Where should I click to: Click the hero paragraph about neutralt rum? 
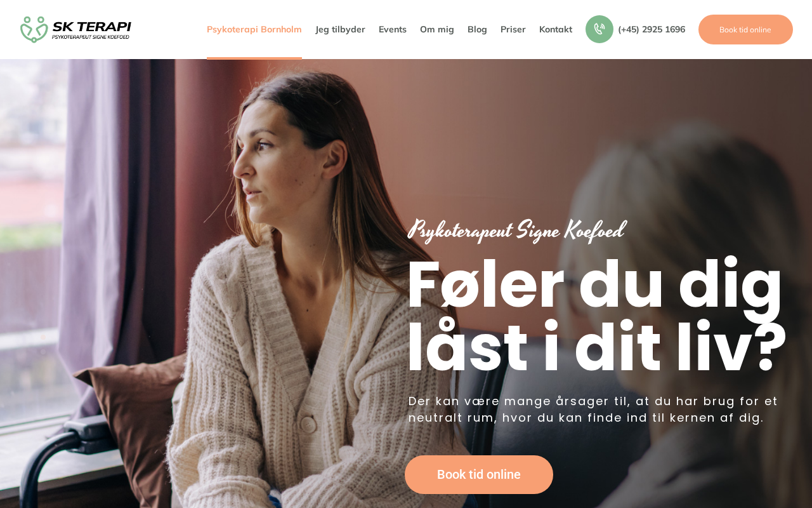593,410
